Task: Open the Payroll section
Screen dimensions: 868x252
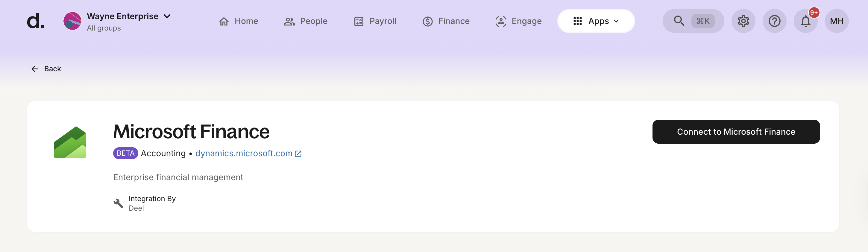Action: [x=375, y=21]
